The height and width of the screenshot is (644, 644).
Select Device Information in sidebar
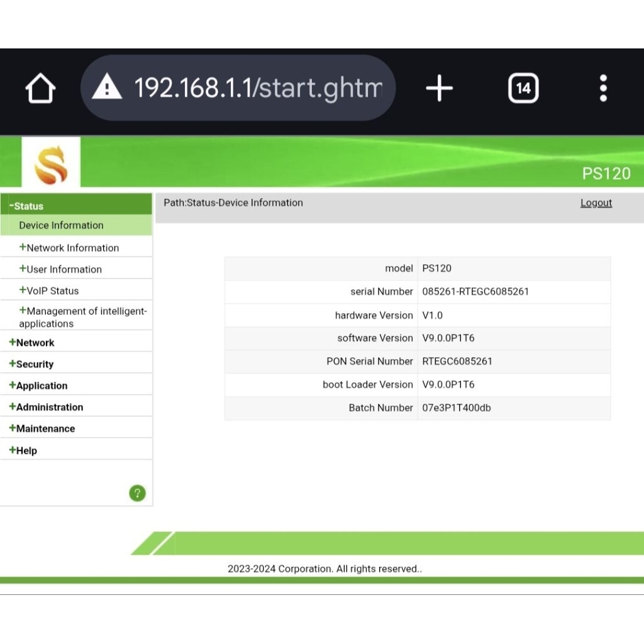pyautogui.click(x=61, y=225)
